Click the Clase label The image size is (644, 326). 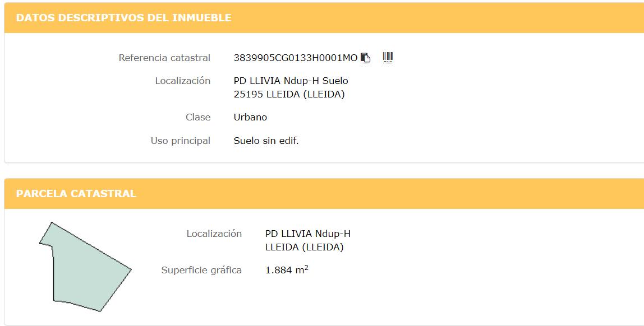(198, 117)
